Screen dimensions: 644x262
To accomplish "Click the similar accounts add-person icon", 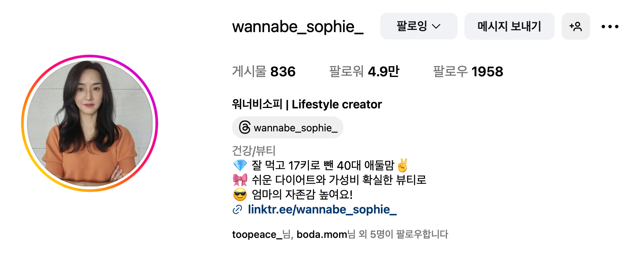I will click(x=576, y=26).
